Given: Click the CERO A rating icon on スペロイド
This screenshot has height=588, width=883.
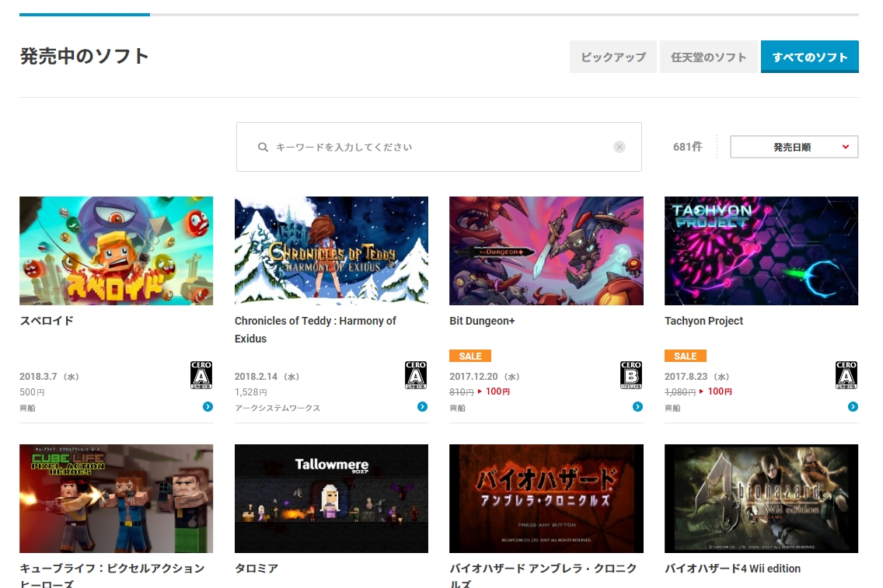Looking at the screenshot, I should 201,375.
